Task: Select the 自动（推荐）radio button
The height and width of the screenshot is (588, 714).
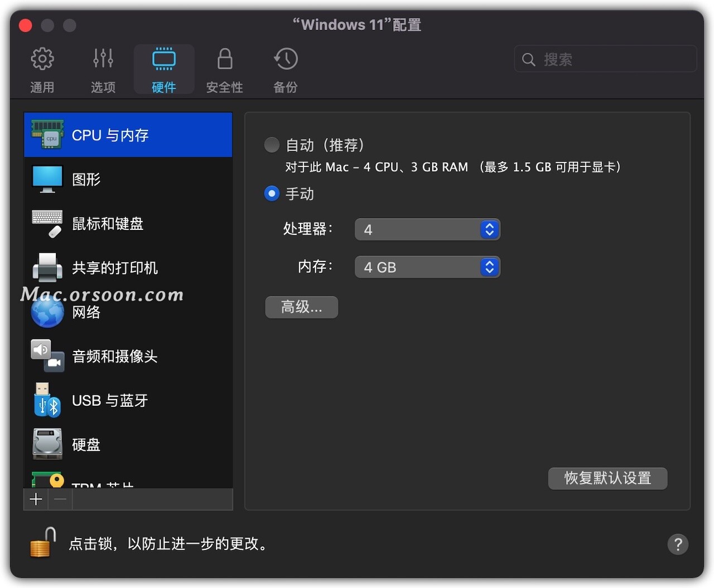Action: coord(272,145)
